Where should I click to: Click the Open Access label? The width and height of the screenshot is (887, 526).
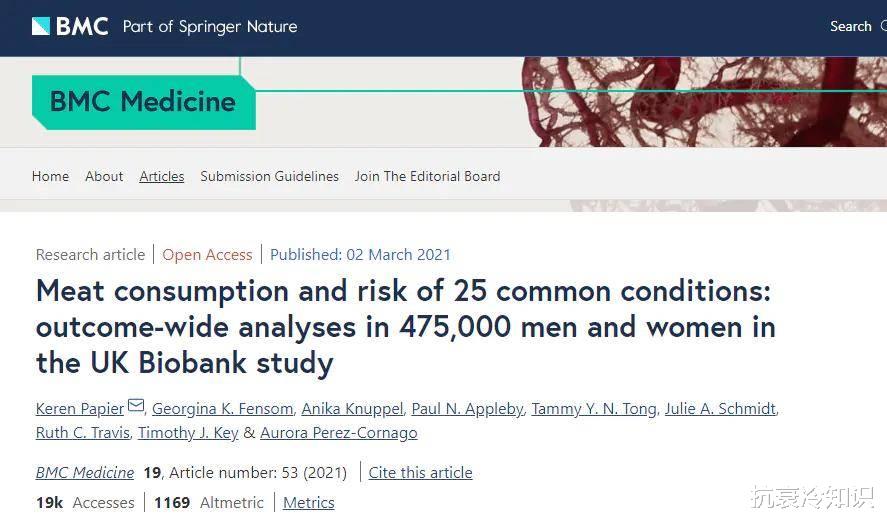click(207, 254)
